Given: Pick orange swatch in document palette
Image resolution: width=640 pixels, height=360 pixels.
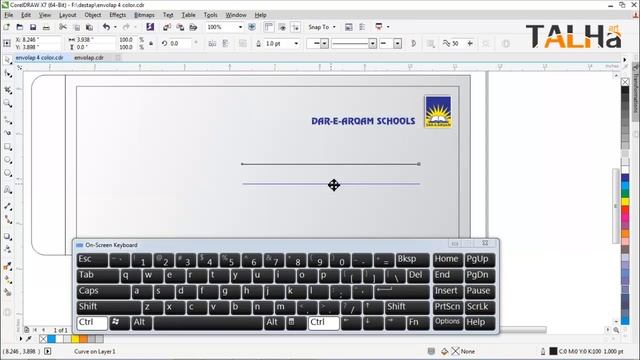Looking at the screenshot, I should coord(83,339).
